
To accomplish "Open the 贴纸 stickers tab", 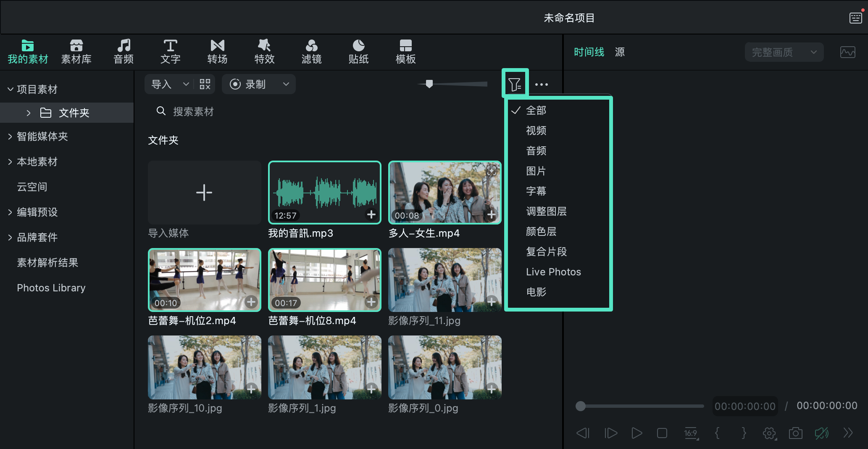I will click(x=358, y=52).
